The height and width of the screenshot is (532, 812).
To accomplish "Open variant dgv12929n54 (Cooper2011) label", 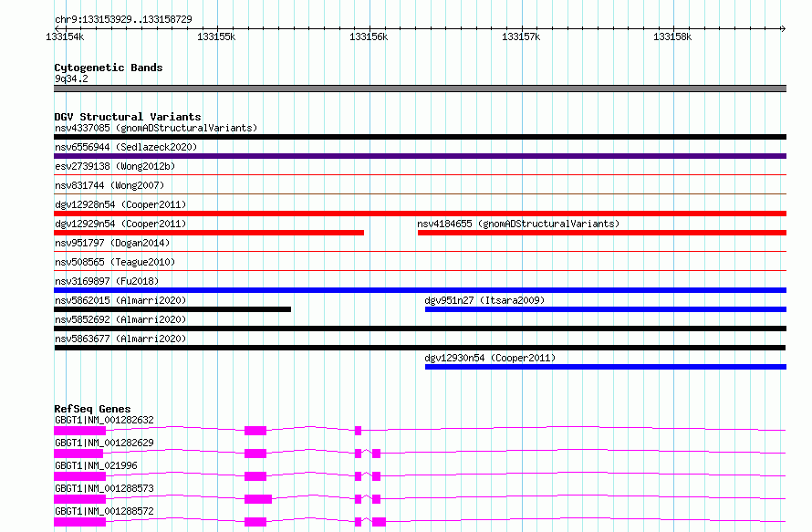I will (x=120, y=224).
